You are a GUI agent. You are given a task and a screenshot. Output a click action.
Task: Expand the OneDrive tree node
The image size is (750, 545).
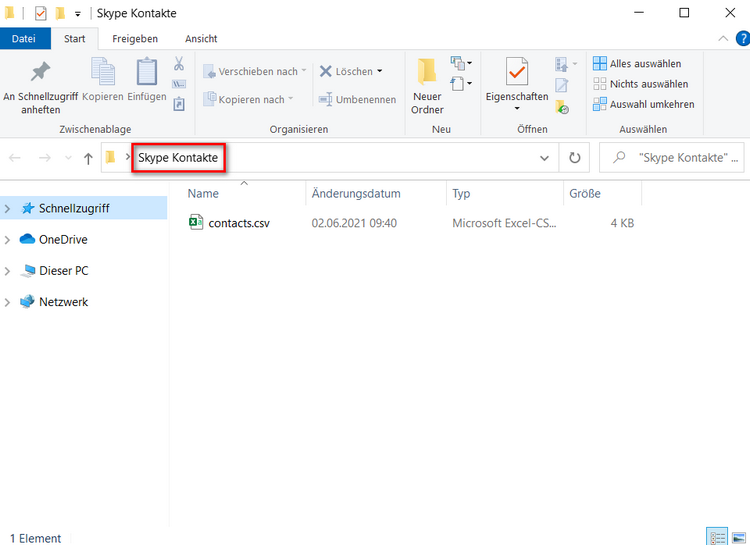(x=7, y=240)
